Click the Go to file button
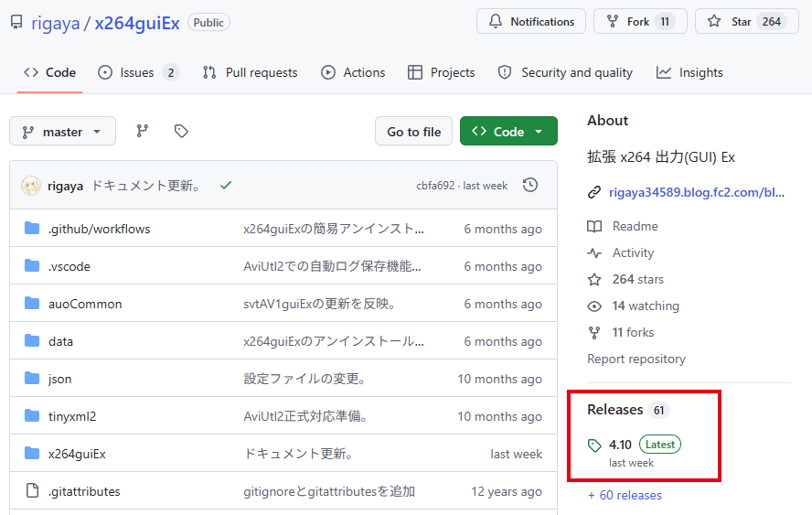The width and height of the screenshot is (812, 515). [x=413, y=132]
